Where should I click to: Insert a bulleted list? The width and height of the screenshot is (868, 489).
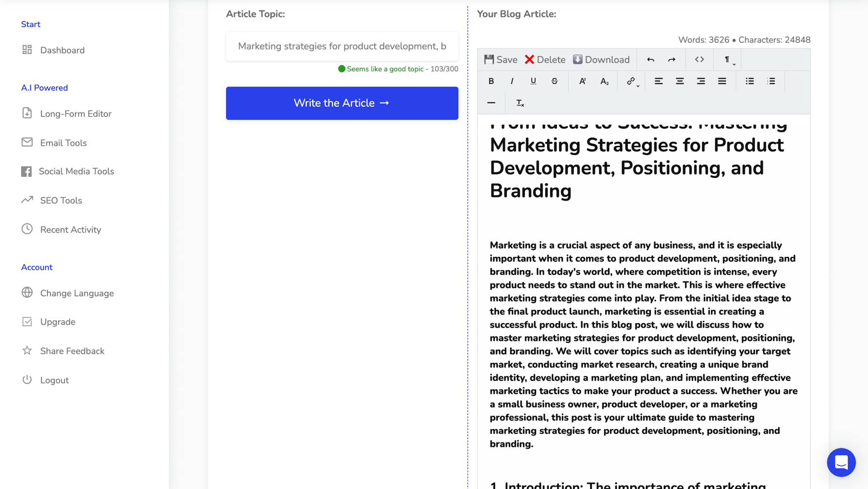750,81
